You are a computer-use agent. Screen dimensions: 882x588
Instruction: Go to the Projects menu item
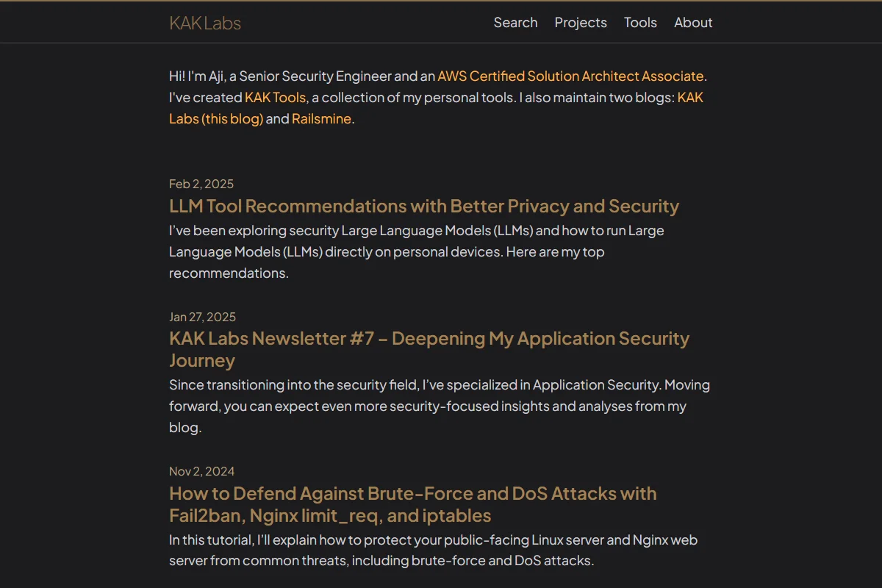tap(581, 23)
